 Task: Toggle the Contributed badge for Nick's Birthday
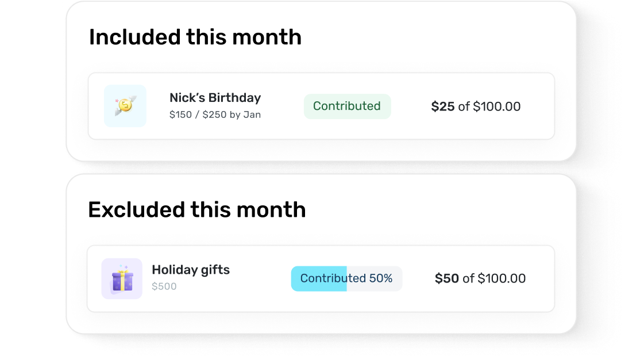click(x=347, y=106)
